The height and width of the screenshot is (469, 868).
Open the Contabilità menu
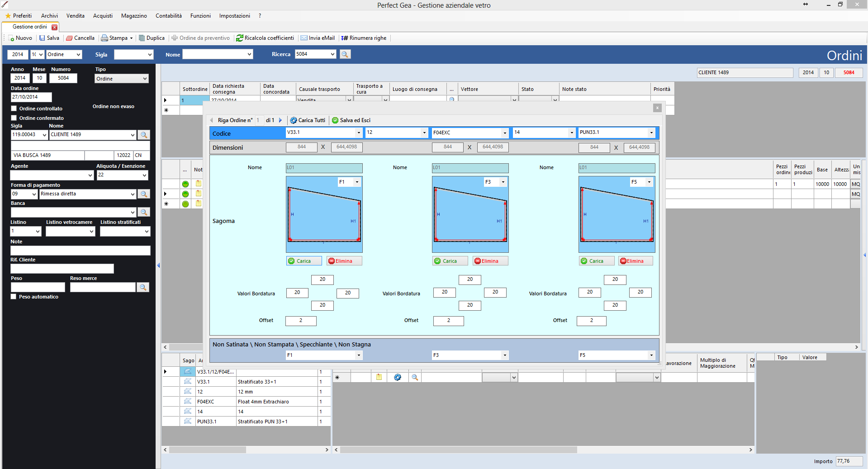(x=169, y=16)
